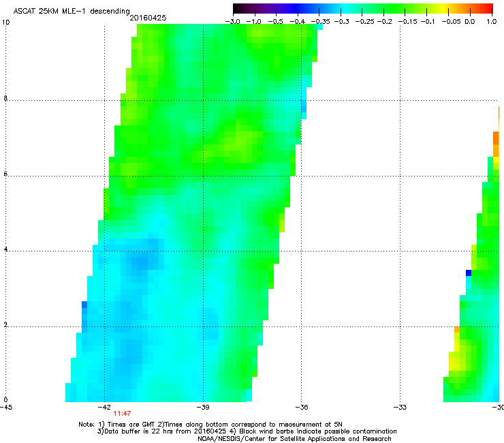Click the date label 20160425
Screen dimensions: 504x443
[x=148, y=18]
